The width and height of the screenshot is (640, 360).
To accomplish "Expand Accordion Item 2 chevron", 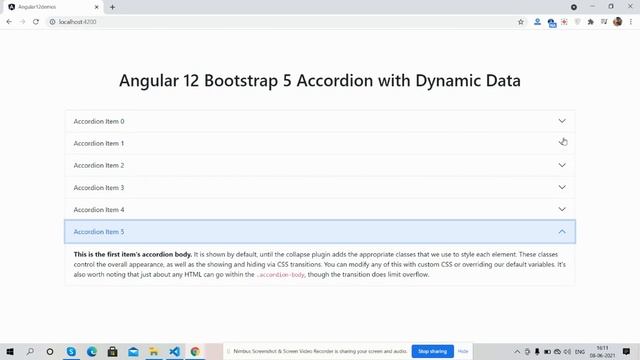I will pyautogui.click(x=562, y=165).
